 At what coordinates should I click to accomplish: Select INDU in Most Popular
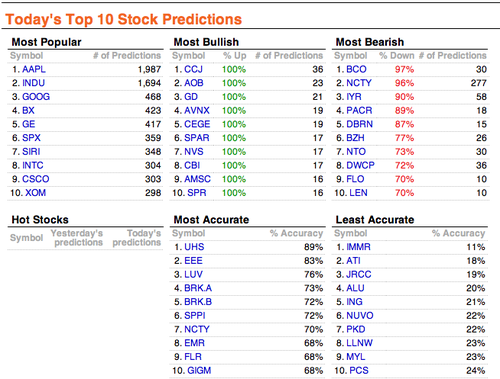coord(33,83)
